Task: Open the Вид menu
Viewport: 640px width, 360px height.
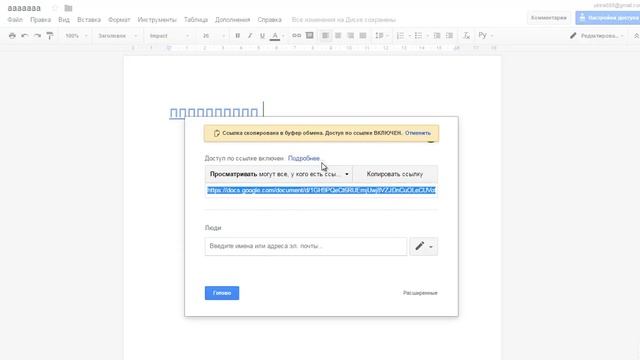Action: 64,20
